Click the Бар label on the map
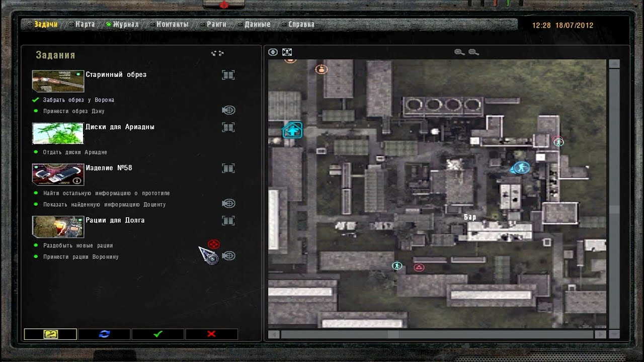 [x=470, y=217]
